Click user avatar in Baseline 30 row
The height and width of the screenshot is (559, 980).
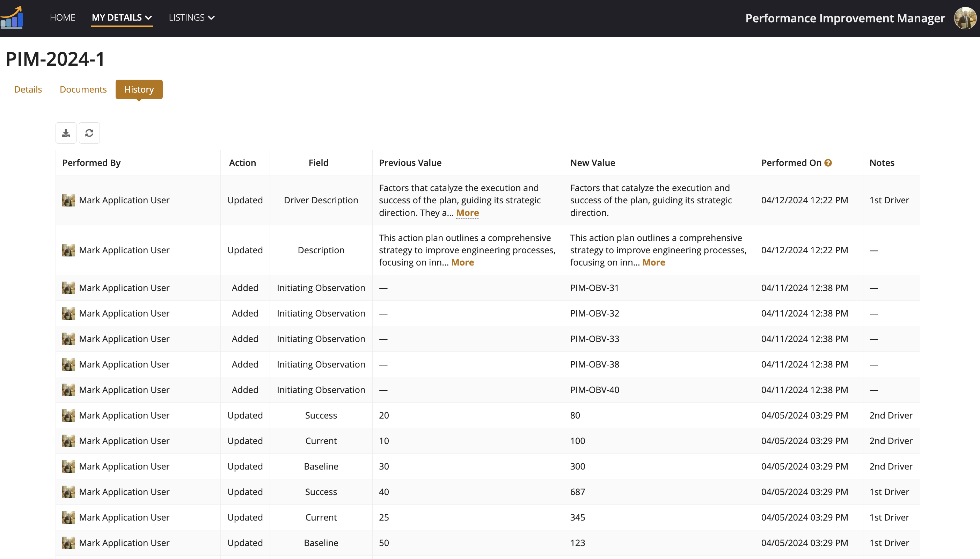68,466
